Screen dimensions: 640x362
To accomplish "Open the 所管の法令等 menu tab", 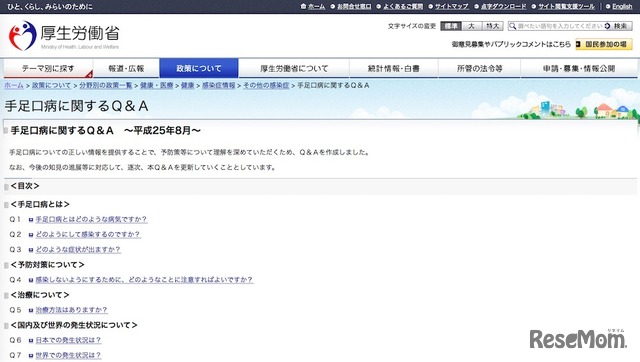I will coord(479,68).
